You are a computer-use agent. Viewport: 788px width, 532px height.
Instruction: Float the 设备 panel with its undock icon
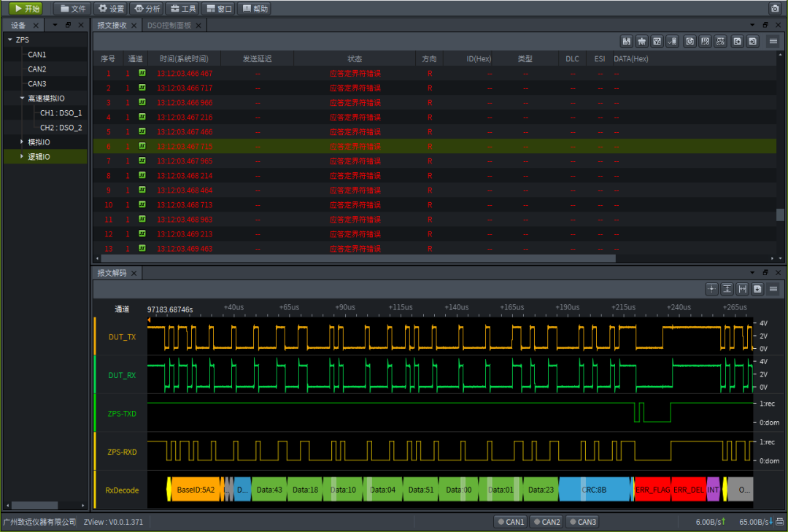pyautogui.click(x=69, y=25)
